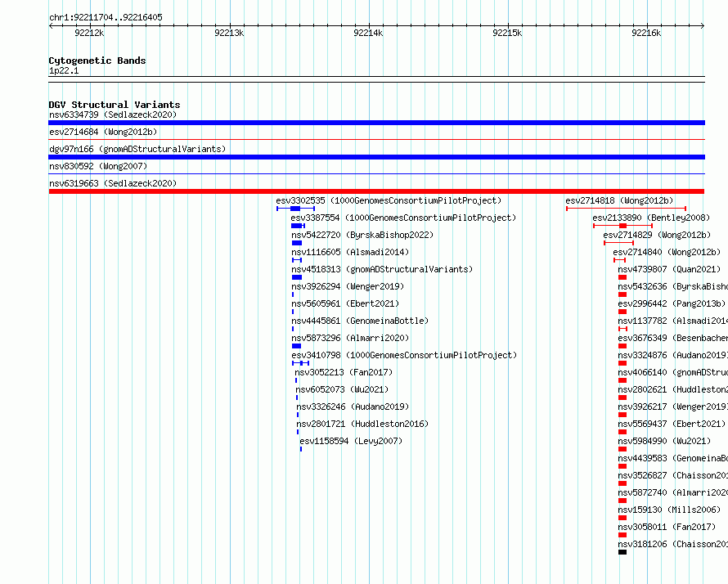Select nsv2801721 (Huddleston2016) label
This screenshot has width=728, height=584.
(x=362, y=424)
